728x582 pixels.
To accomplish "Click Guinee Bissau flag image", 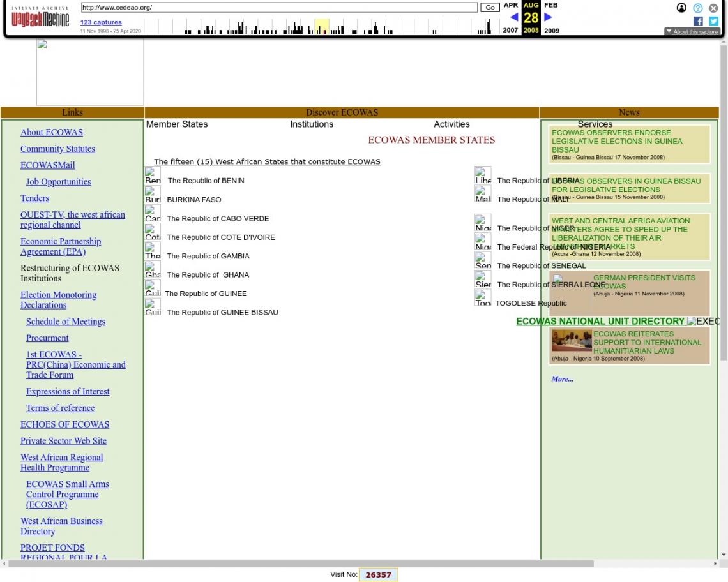I will [153, 307].
